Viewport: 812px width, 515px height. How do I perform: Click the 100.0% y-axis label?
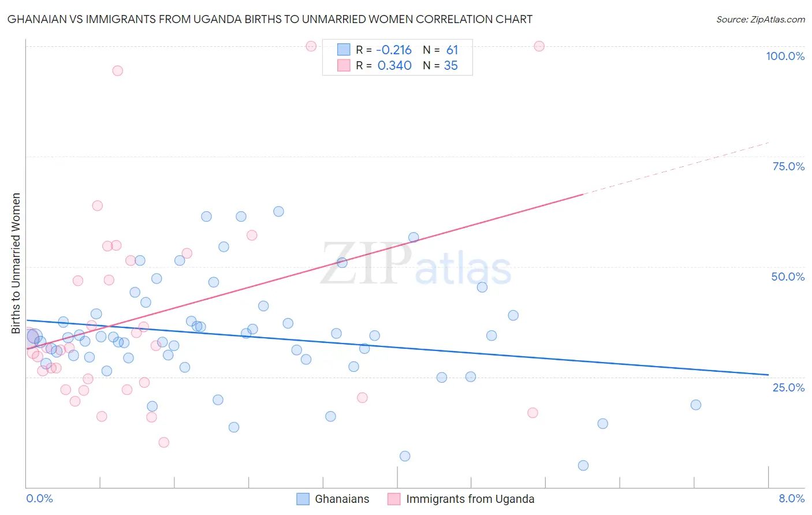(x=785, y=56)
